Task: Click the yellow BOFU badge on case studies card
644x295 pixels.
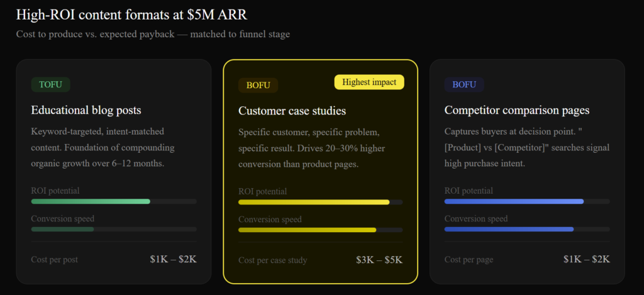Action: pyautogui.click(x=258, y=86)
